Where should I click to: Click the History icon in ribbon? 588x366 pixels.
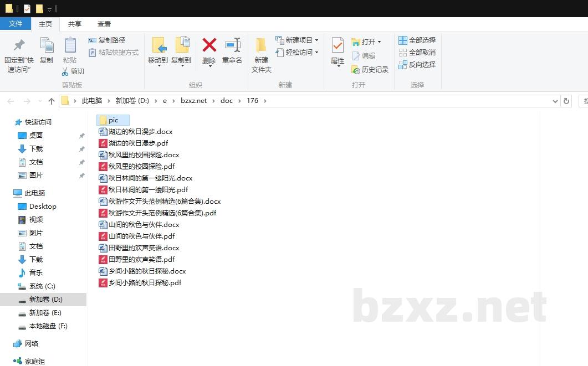pos(356,70)
